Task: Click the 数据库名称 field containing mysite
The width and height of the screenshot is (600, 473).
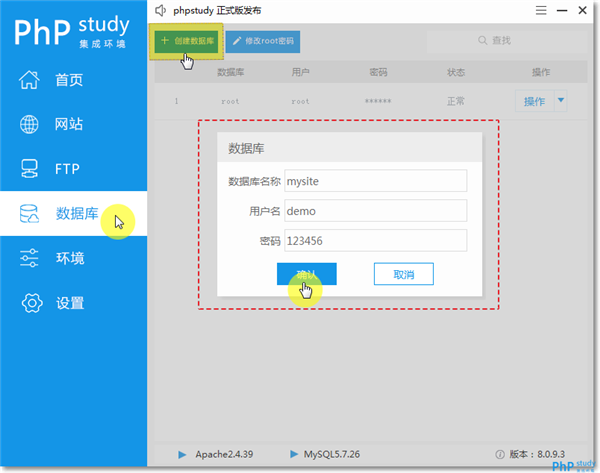Action: (x=375, y=181)
